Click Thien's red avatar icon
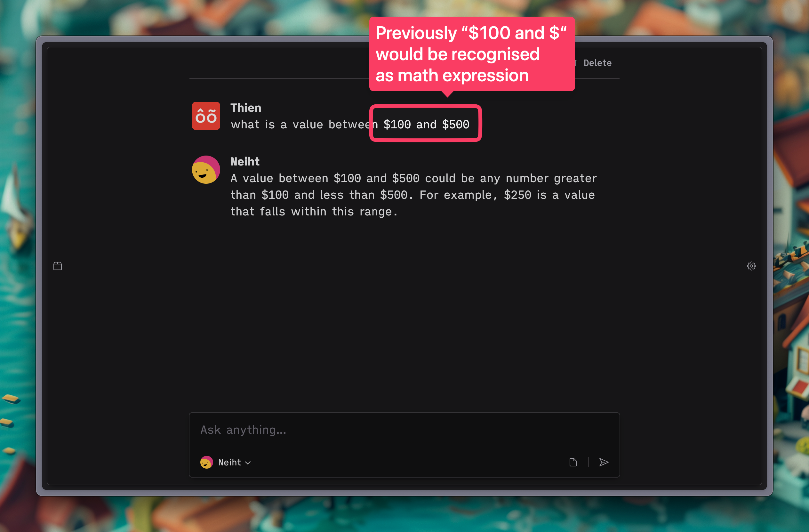The image size is (809, 532). click(x=206, y=116)
